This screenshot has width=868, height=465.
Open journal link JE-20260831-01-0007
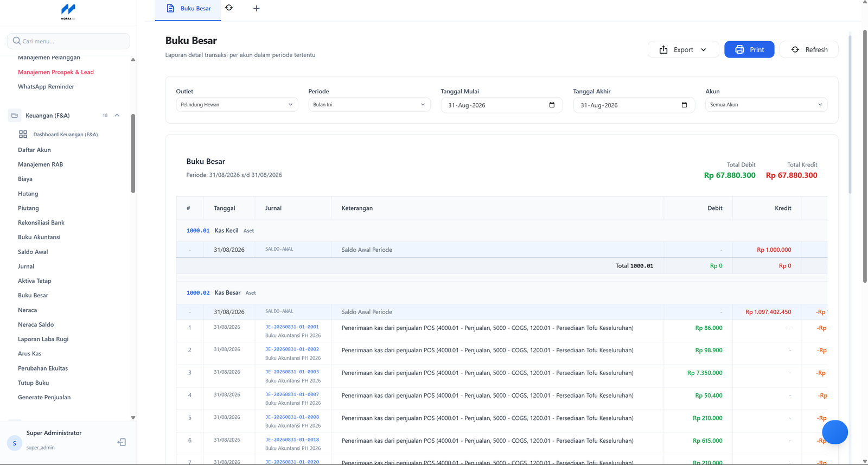tap(292, 394)
